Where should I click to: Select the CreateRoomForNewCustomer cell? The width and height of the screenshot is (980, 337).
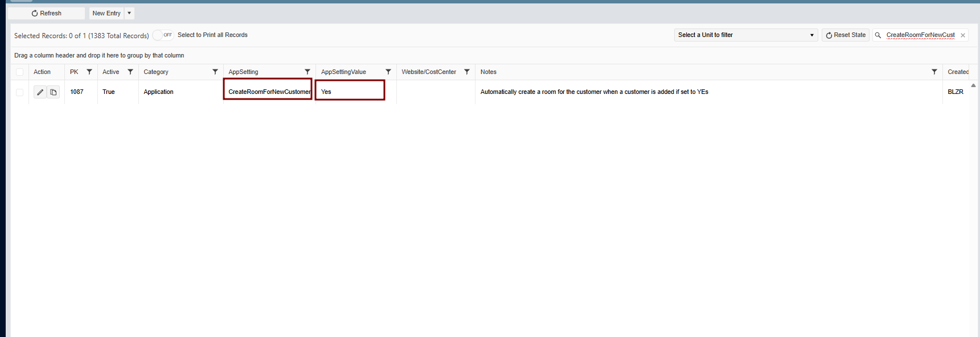269,92
